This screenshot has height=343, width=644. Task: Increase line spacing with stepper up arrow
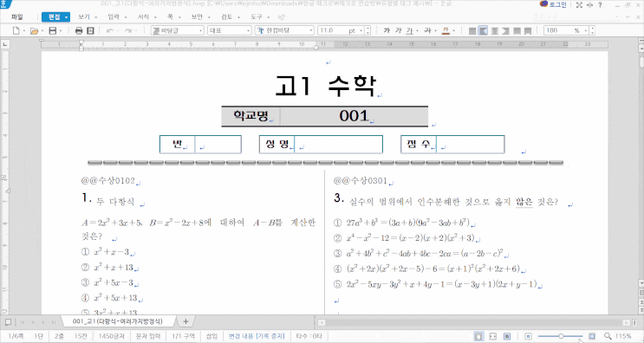coord(592,29)
